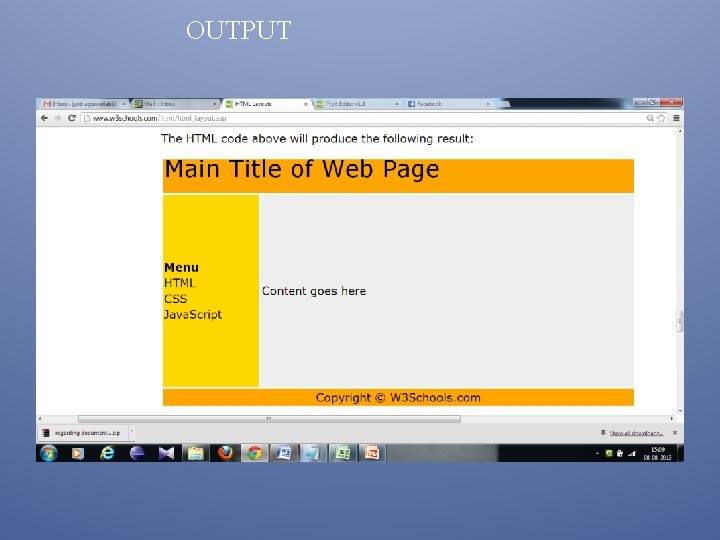Click the 'HTML code above will produce' sentence
This screenshot has width=720, height=540.
317,139
